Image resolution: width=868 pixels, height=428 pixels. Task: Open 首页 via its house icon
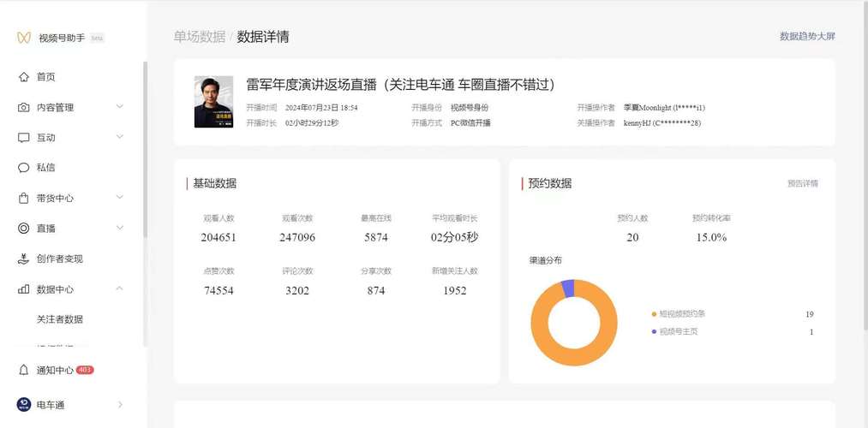click(x=23, y=77)
